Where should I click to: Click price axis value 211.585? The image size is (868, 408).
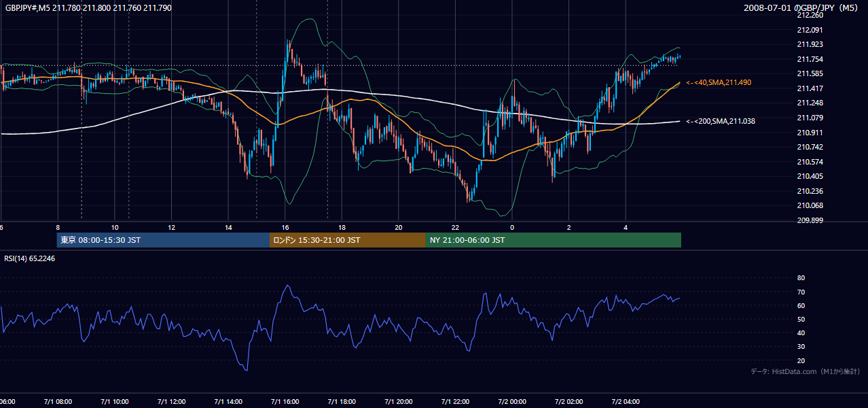[x=810, y=73]
